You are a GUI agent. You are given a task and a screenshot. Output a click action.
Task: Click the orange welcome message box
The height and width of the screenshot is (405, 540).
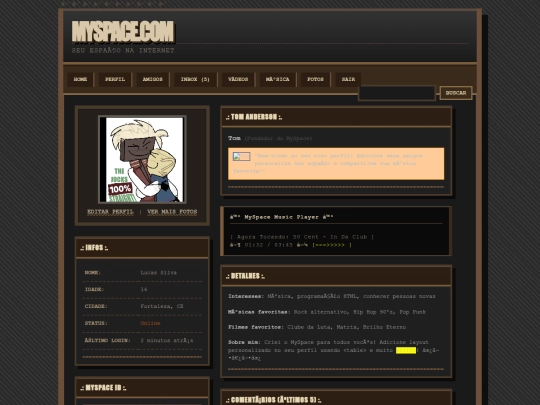pyautogui.click(x=336, y=164)
